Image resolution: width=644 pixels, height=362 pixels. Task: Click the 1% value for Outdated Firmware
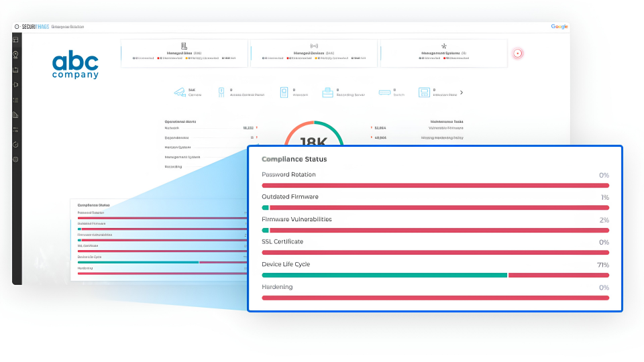pos(605,197)
